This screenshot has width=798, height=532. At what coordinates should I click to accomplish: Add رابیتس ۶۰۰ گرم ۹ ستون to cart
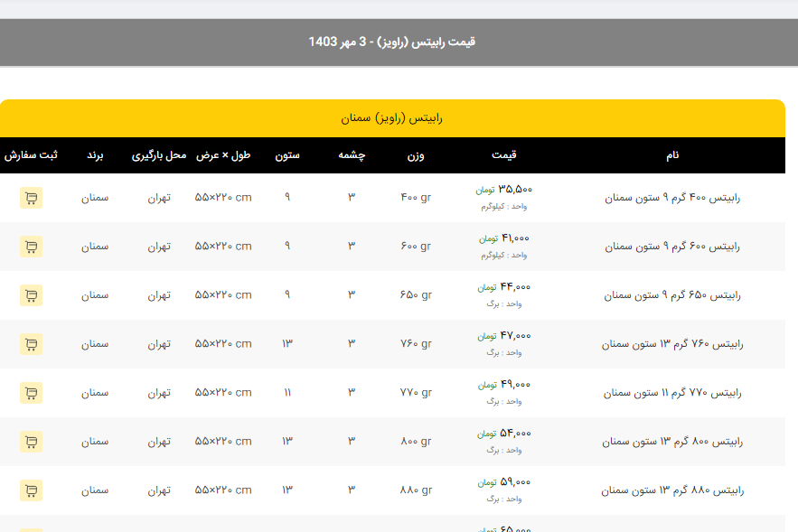pos(31,247)
